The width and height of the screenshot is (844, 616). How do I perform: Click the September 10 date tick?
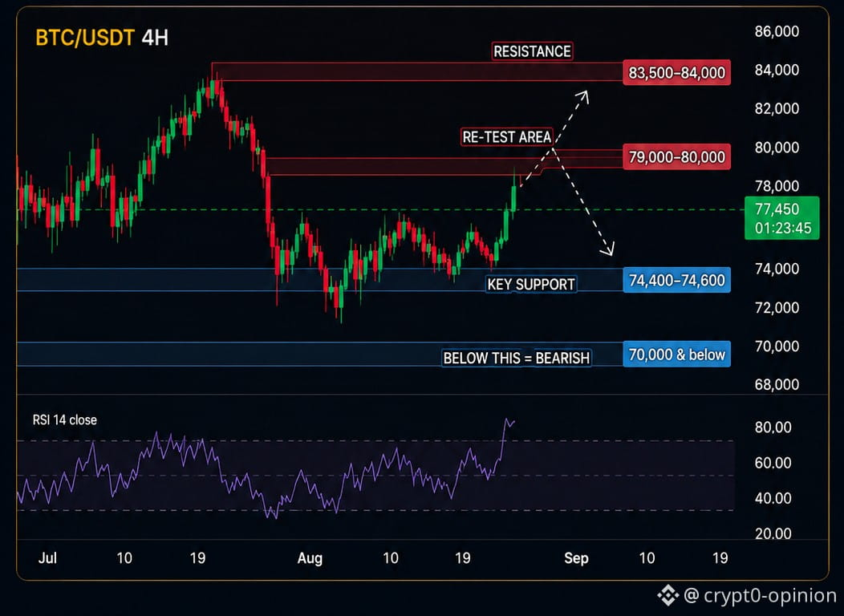647,558
